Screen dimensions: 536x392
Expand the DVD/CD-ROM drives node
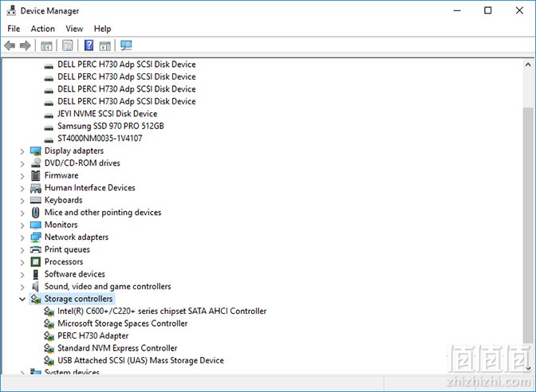(22, 163)
